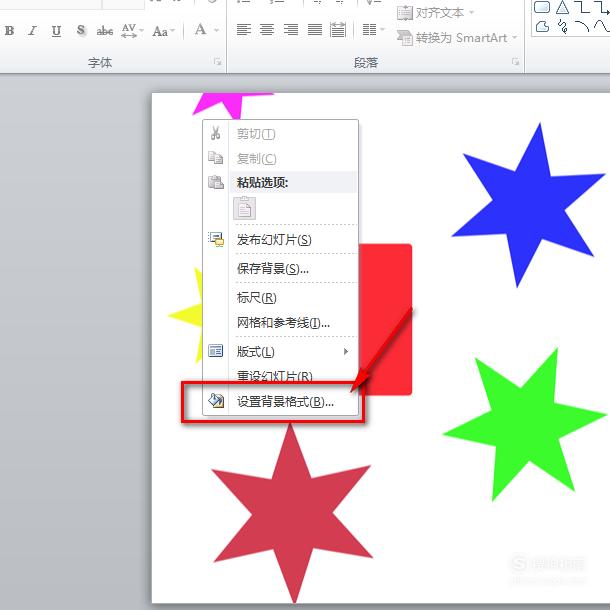Toggle italic formatting
This screenshot has width=610, height=610.
[32, 30]
